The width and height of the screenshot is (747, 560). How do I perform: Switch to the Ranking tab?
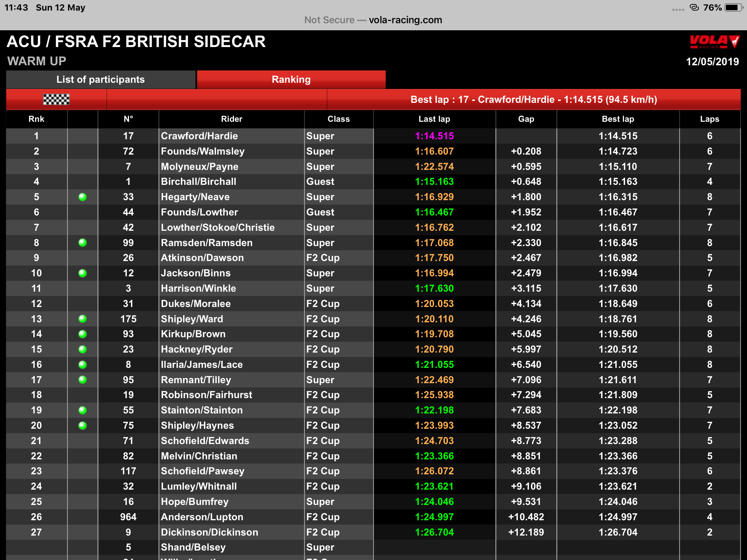(x=291, y=79)
